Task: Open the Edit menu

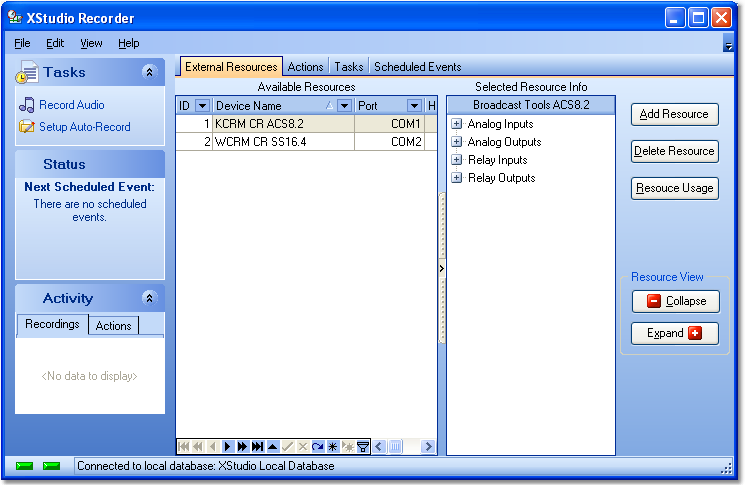Action: click(55, 43)
